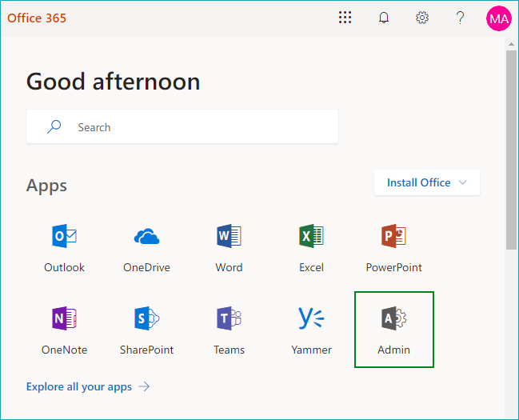Launch the Teams app

[229, 330]
